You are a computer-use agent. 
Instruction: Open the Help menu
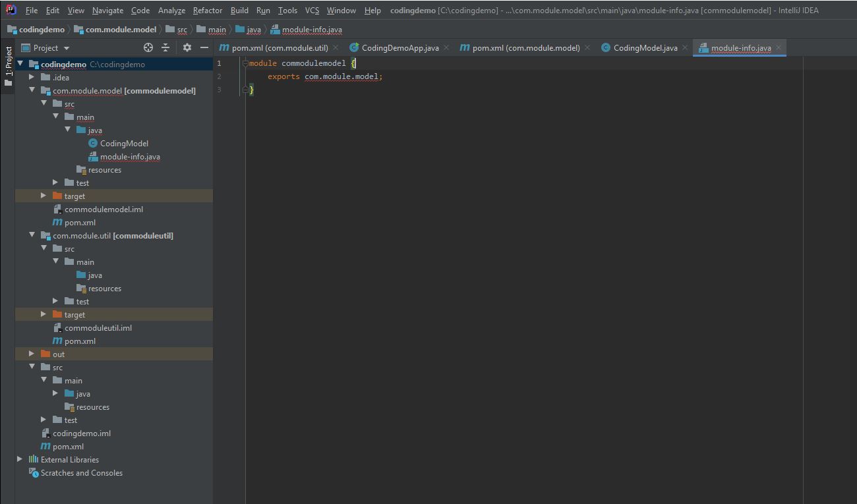point(372,11)
